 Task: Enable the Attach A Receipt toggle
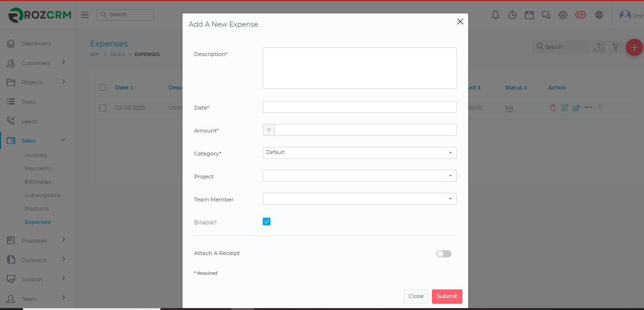443,254
